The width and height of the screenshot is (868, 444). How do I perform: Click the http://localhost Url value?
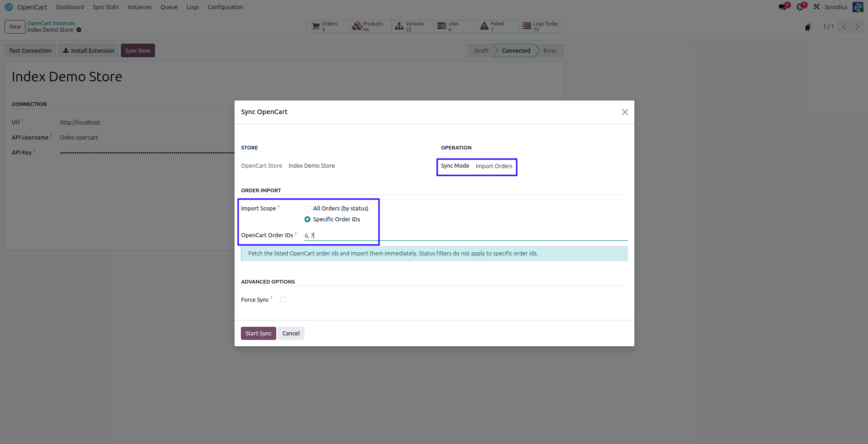click(80, 123)
